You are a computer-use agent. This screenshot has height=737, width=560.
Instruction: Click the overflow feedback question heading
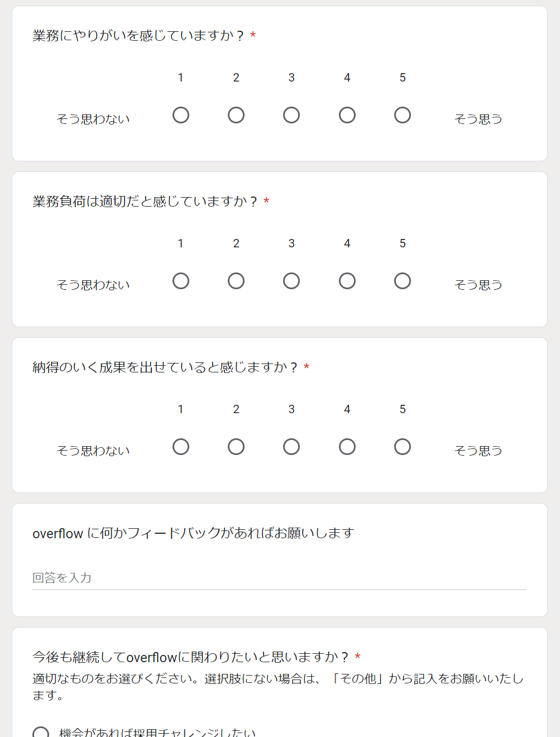pos(193,533)
